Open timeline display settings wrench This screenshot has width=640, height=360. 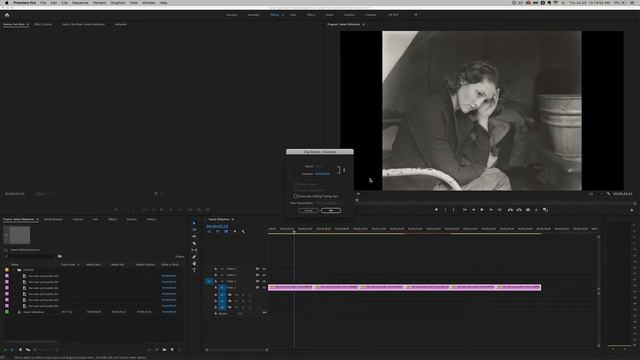click(x=243, y=232)
